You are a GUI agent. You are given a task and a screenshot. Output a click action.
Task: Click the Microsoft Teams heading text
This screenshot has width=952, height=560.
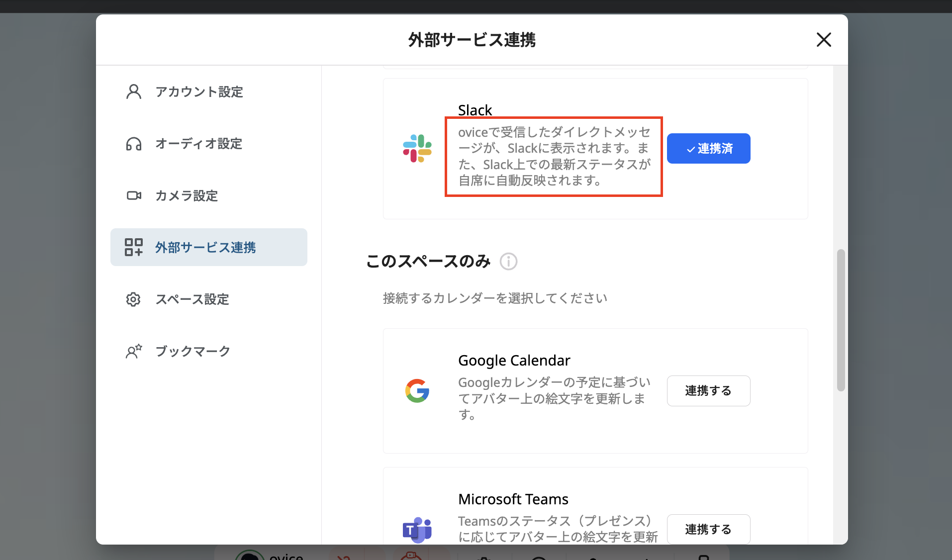coord(513,499)
